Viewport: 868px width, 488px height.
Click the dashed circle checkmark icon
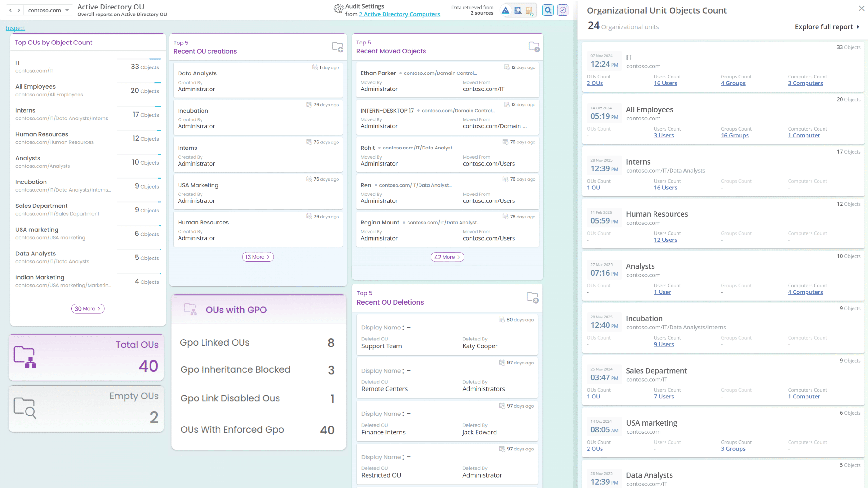563,10
